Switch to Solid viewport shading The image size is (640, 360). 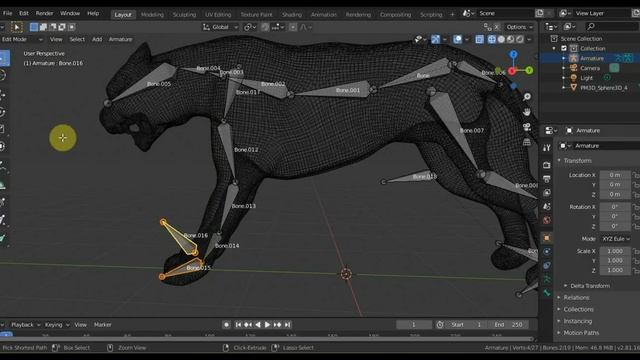pyautogui.click(x=501, y=39)
